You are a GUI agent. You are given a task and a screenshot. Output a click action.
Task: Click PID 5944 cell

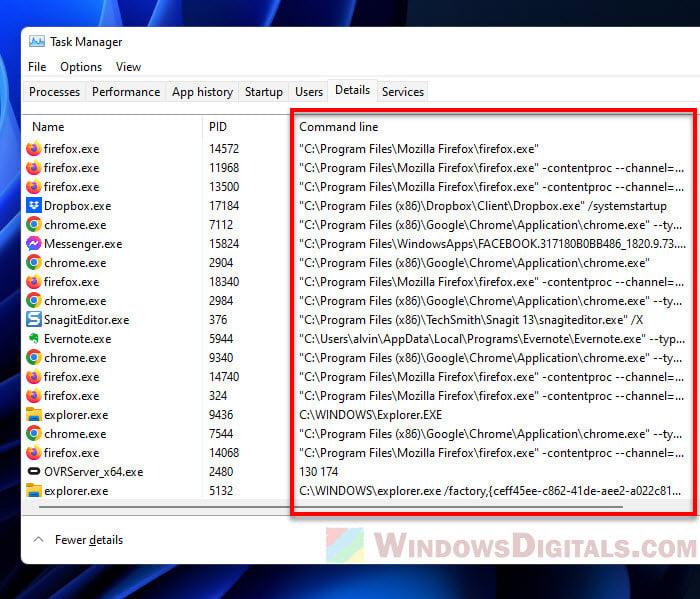pos(221,339)
